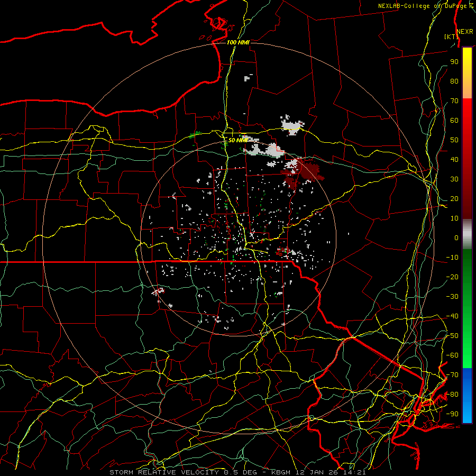Click the [KT] units label above the scale
476x476 pixels.
(x=452, y=36)
